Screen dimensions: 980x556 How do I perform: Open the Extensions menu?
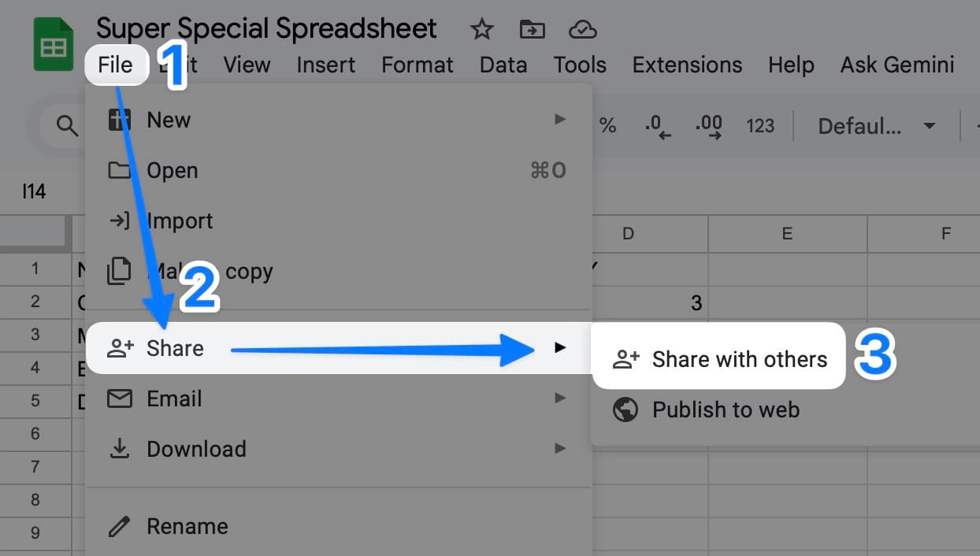click(x=686, y=65)
